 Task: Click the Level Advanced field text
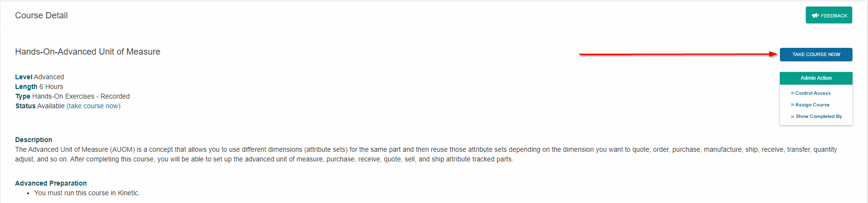(39, 77)
